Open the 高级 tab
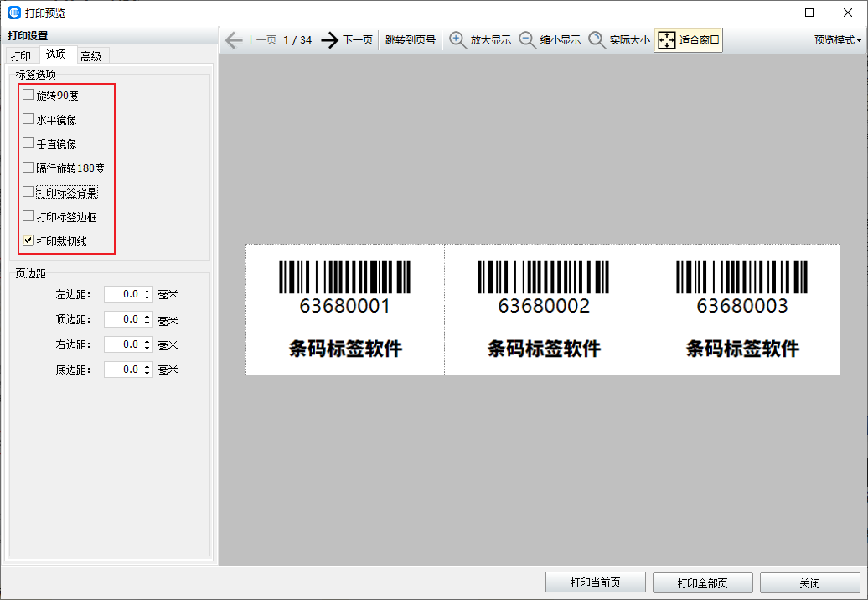This screenshot has height=600, width=868. tap(91, 56)
